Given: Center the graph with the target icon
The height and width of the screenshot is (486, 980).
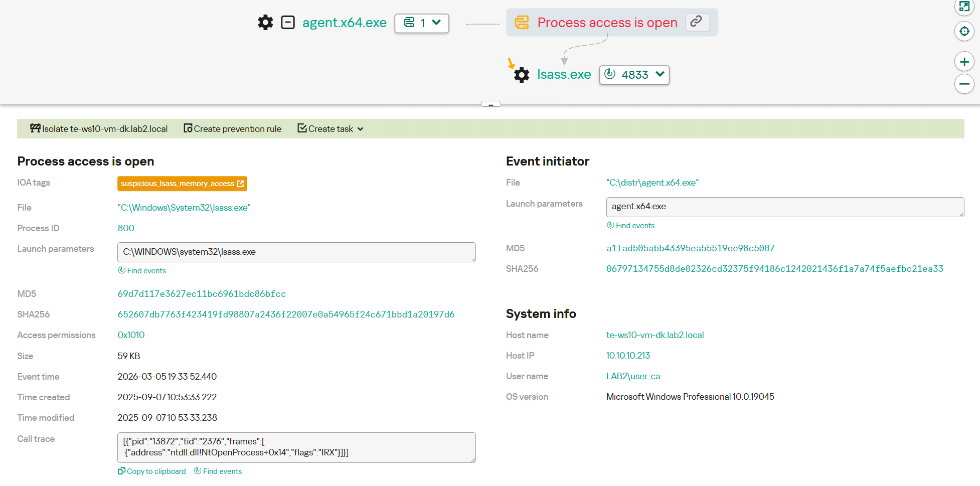Looking at the screenshot, I should [964, 32].
